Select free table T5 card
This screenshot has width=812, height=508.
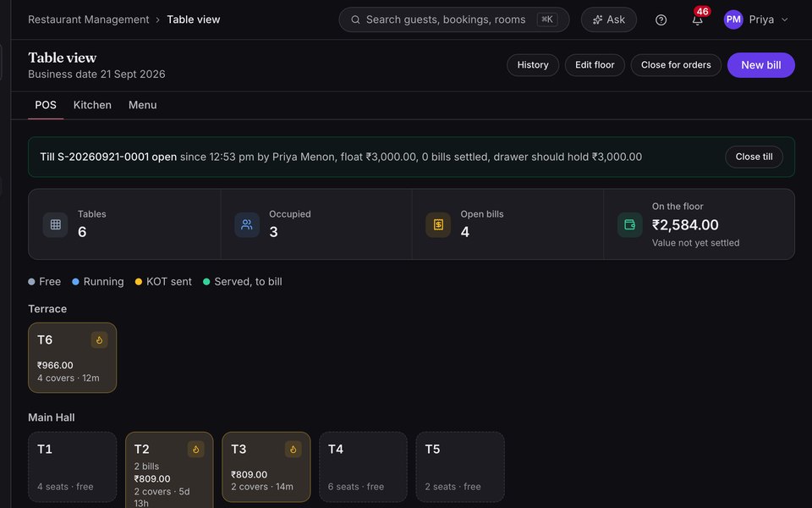click(460, 467)
